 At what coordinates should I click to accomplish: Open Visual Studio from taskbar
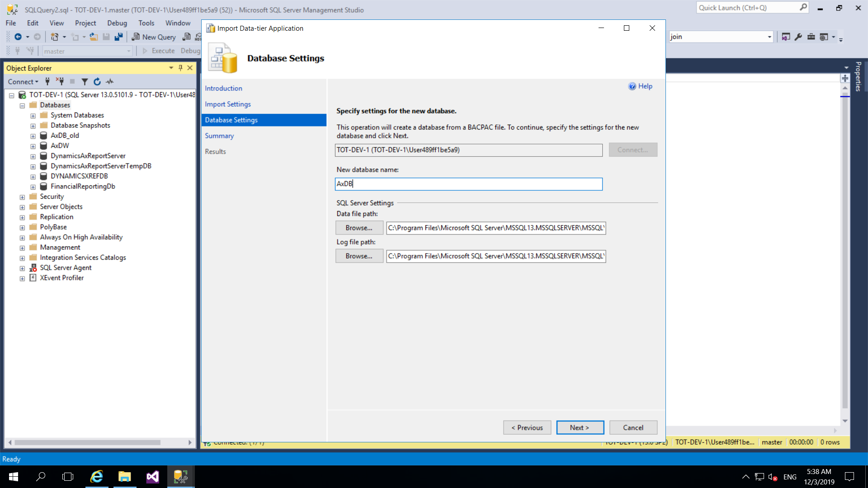tap(153, 477)
